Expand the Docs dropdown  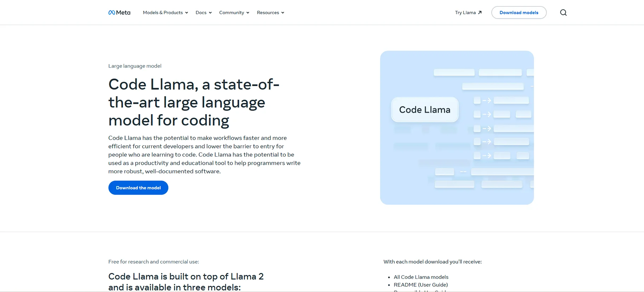tap(203, 12)
